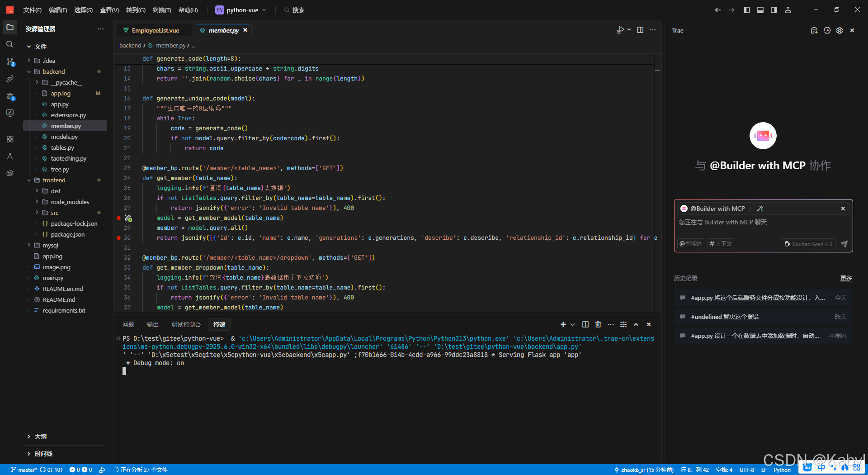Kill the active terminal with trash icon
Image resolution: width=868 pixels, height=475 pixels.
point(598,324)
